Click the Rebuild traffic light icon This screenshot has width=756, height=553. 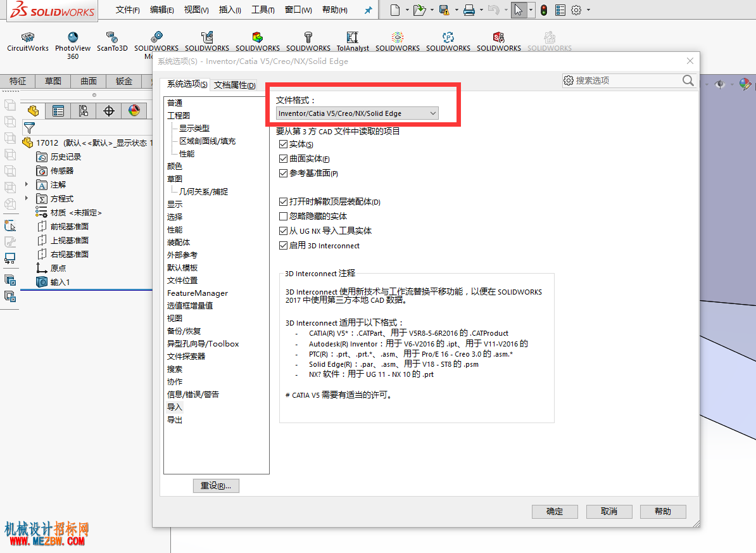544,10
